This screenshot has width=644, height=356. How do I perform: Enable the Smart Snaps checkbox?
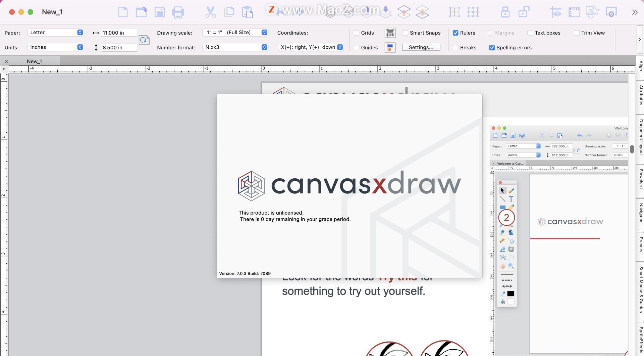tap(405, 33)
